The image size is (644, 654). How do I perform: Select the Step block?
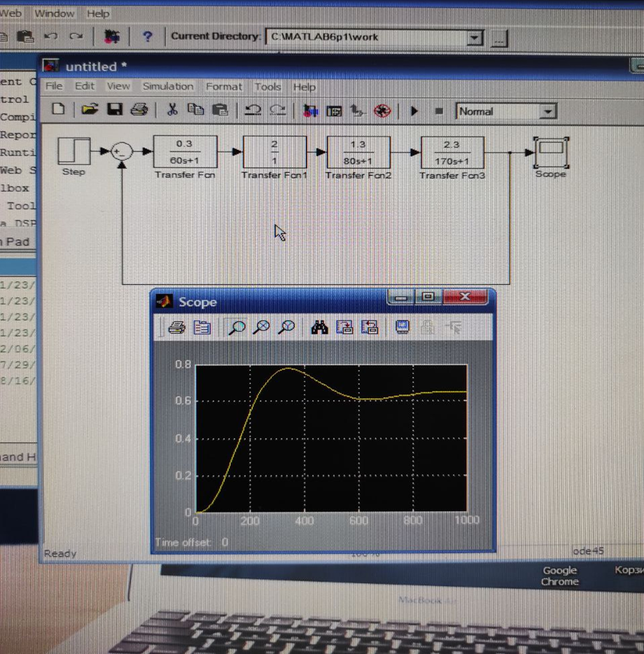tap(74, 151)
